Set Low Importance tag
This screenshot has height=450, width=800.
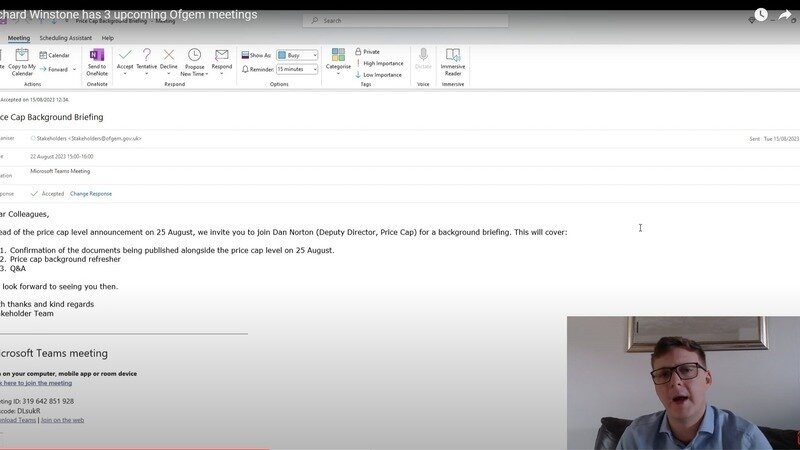coord(379,74)
